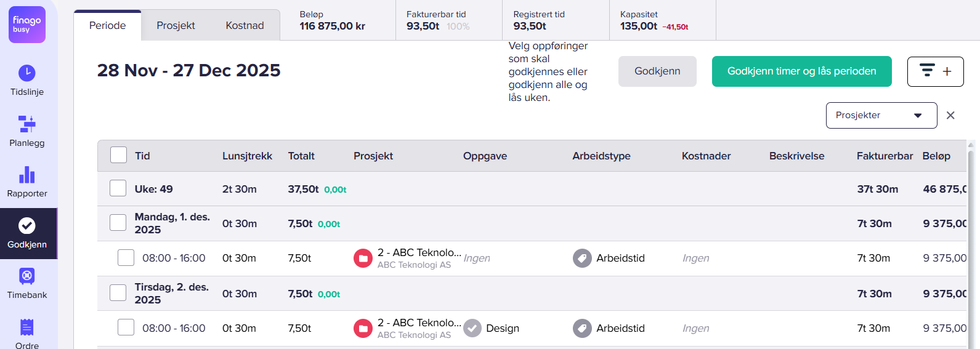Image resolution: width=980 pixels, height=349 pixels.
Task: Check the Uke: 49 row checkbox
Action: pos(118,188)
